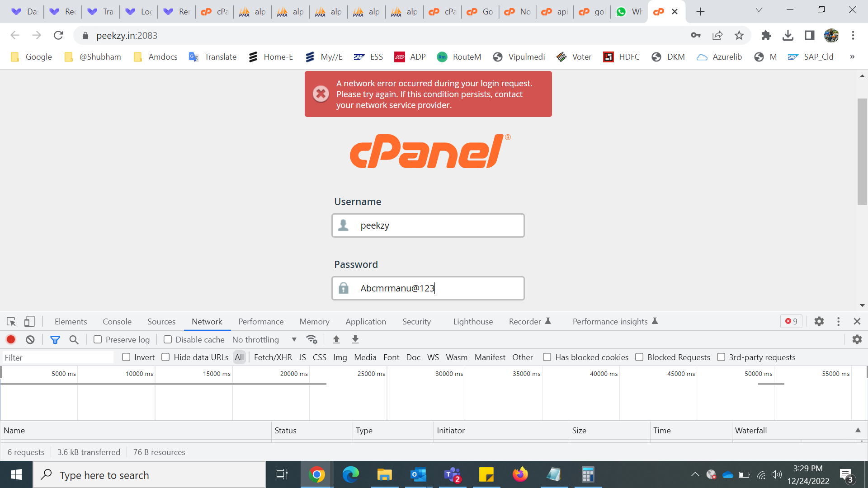Switch to the Application tab
The image size is (868, 488).
point(366,321)
